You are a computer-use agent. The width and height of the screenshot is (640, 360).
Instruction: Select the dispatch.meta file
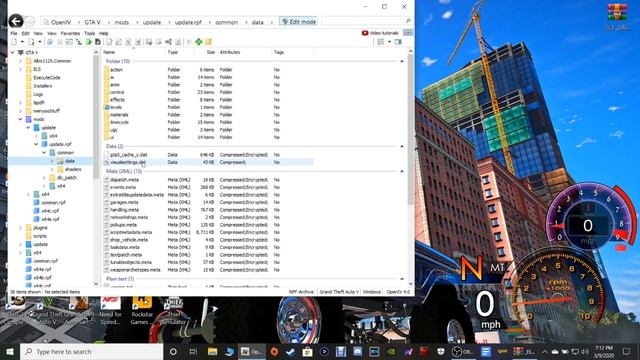pos(208,180)
